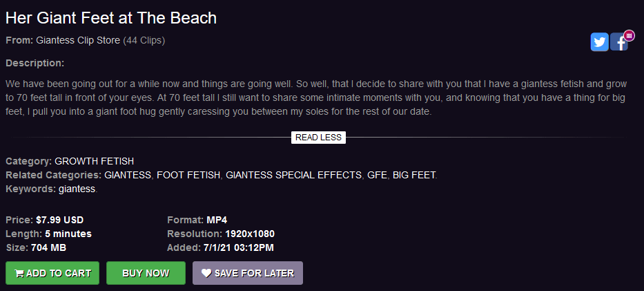Go to Giantess Special Effects category
The height and width of the screenshot is (291, 644).
coord(293,175)
